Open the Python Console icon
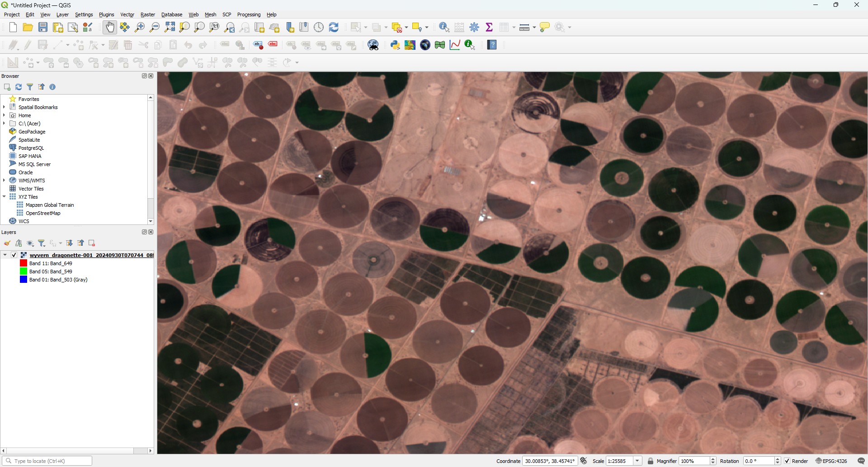 click(395, 45)
